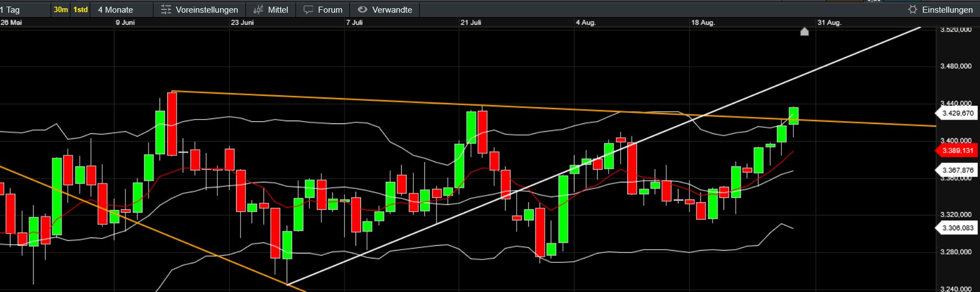Click the 3.367,876 price tag
The height and width of the screenshot is (292, 980).
pos(956,170)
